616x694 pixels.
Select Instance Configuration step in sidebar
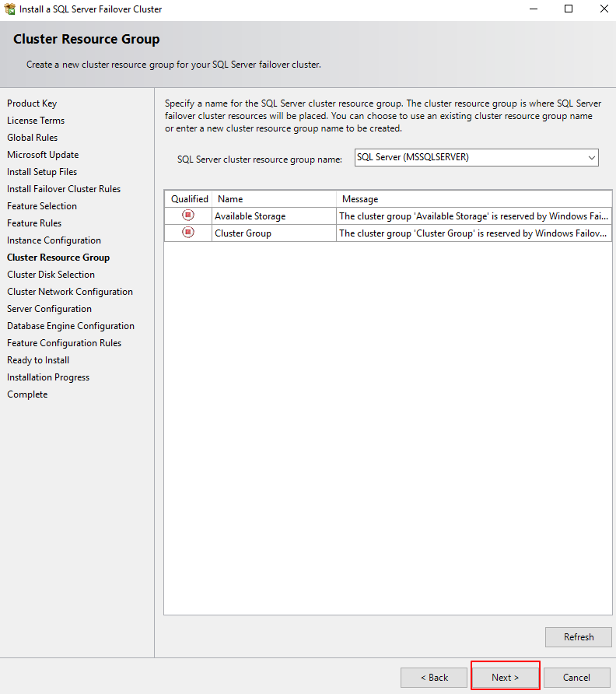point(54,240)
